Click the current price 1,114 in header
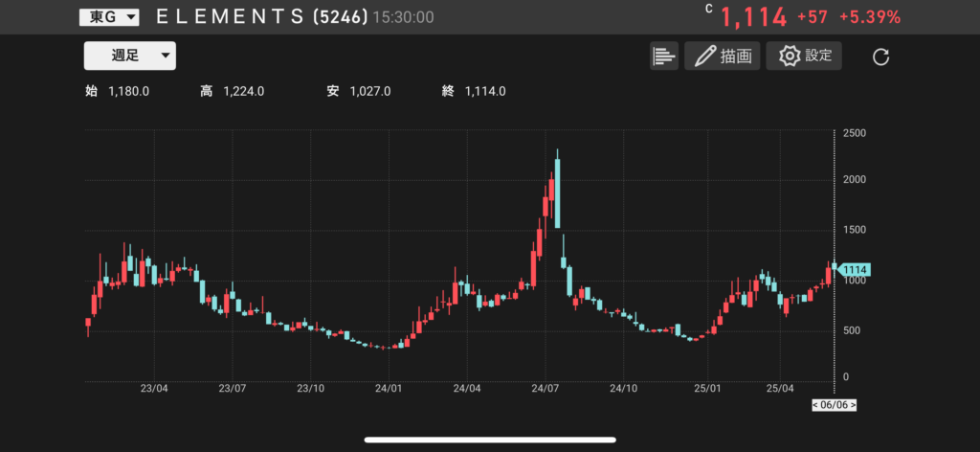 pyautogui.click(x=755, y=17)
